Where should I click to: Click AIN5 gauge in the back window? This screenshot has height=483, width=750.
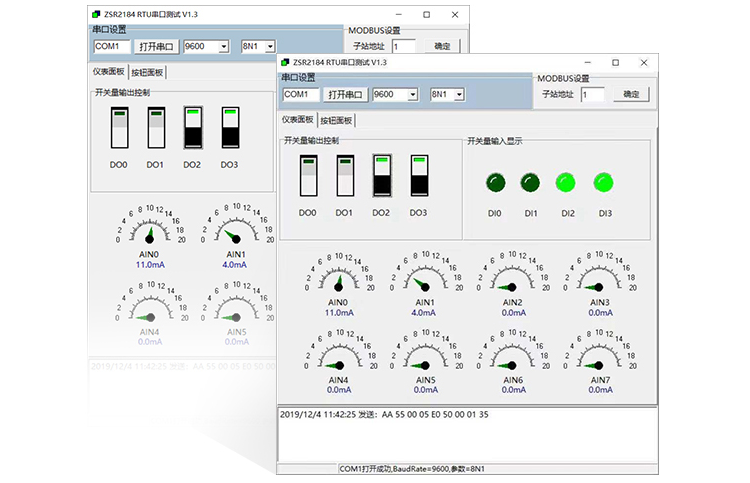236,303
